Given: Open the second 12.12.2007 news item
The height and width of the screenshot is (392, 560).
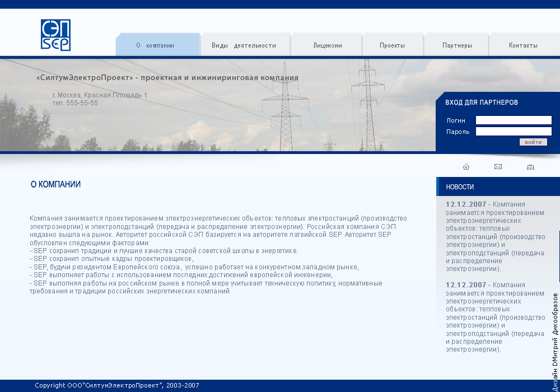Looking at the screenshot, I should (x=496, y=317).
